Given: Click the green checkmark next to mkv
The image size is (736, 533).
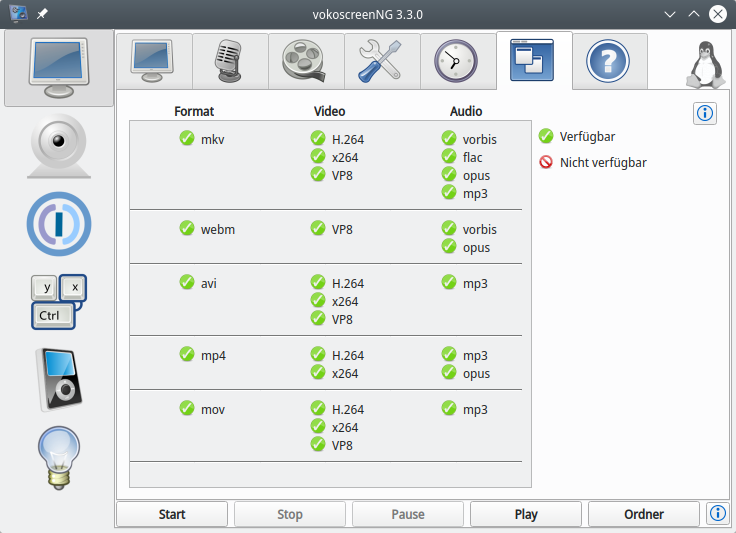Looking at the screenshot, I should [x=187, y=138].
